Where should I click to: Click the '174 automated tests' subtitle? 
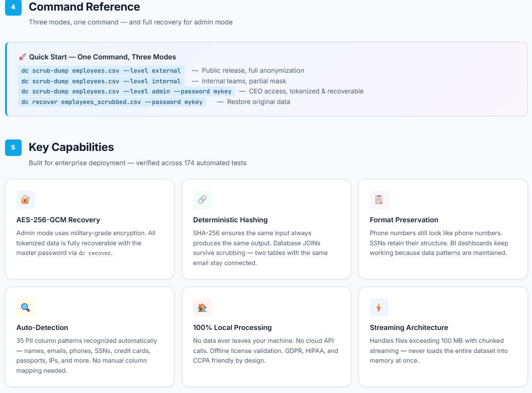pyautogui.click(x=138, y=163)
